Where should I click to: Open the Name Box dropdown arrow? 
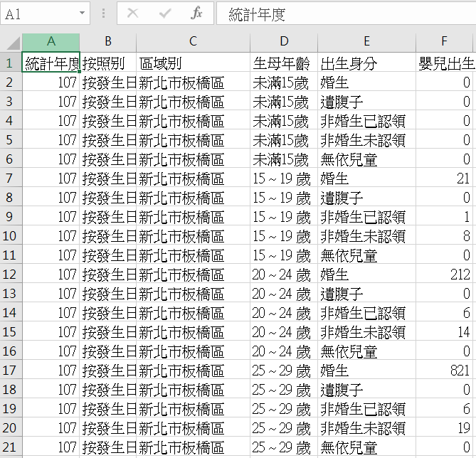tap(83, 14)
